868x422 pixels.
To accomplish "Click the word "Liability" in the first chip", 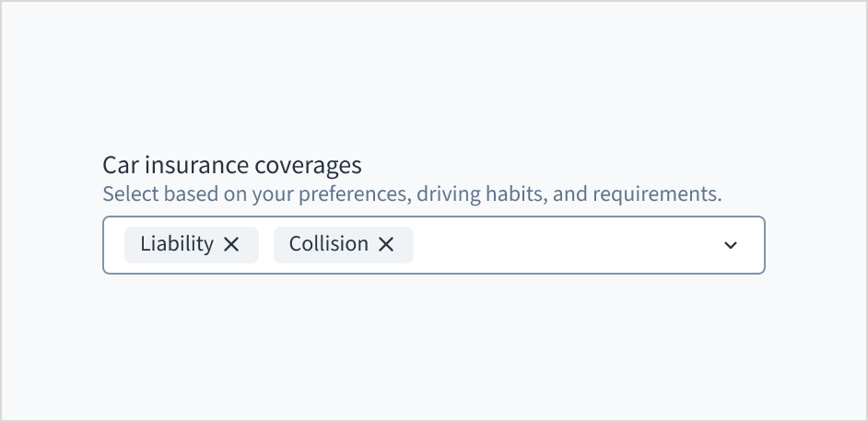I will coord(177,244).
